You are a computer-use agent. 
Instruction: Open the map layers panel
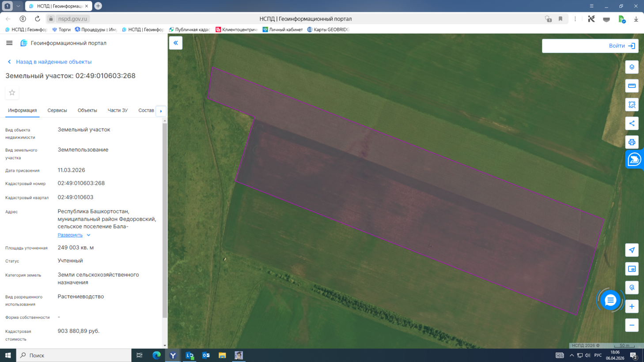pyautogui.click(x=632, y=67)
